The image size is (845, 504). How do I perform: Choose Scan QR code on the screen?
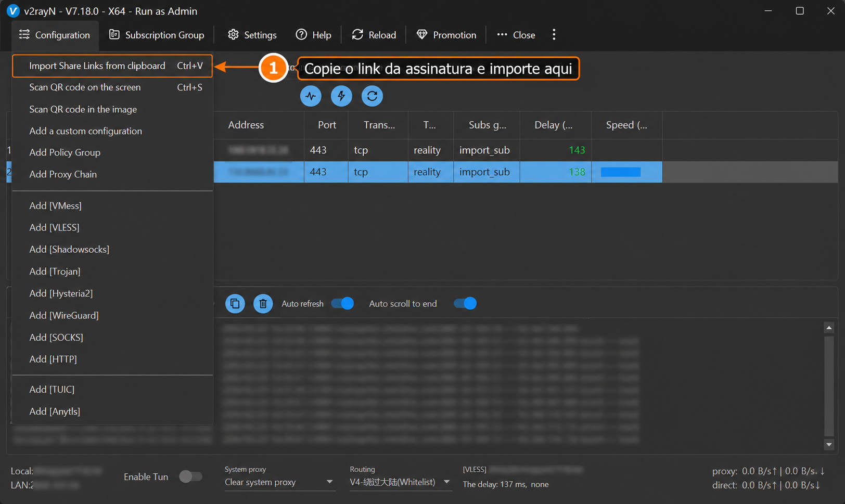112,87
